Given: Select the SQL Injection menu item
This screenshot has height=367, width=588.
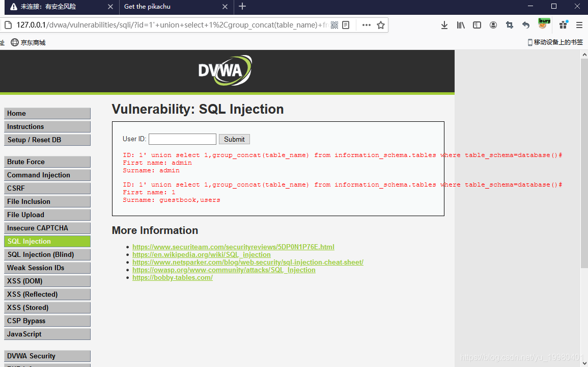Looking at the screenshot, I should coord(47,241).
